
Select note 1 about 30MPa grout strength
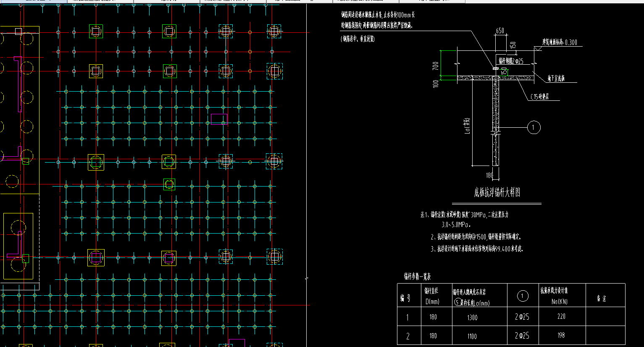coord(464,219)
